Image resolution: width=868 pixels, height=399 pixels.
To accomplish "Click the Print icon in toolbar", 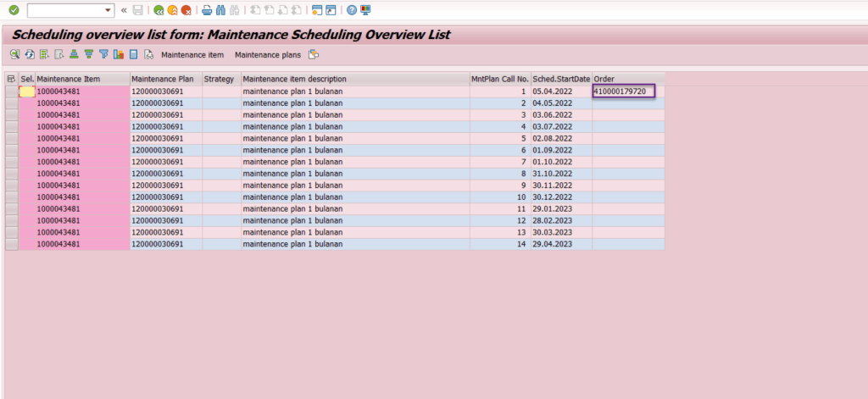I will coord(207,10).
